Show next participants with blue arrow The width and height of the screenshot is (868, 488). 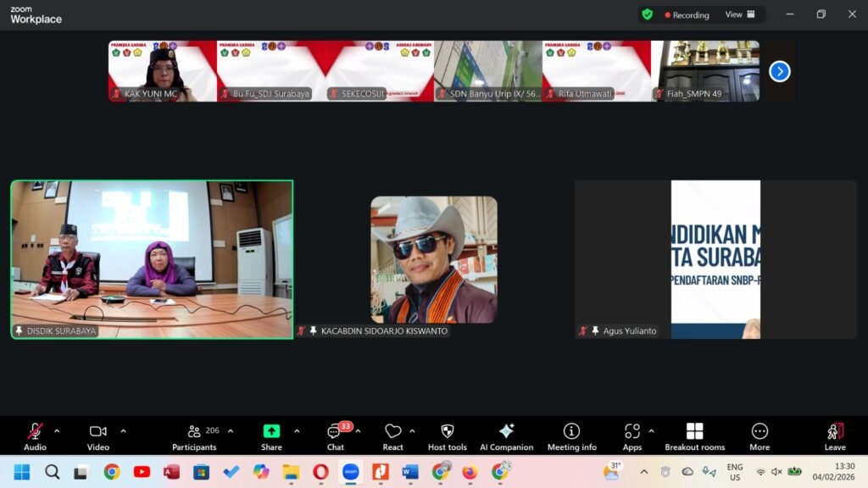point(779,71)
